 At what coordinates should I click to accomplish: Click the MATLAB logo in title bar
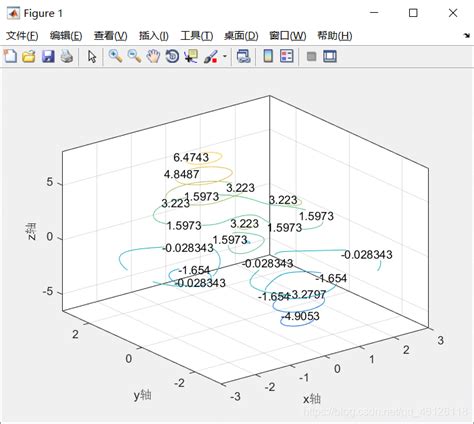pos(14,13)
